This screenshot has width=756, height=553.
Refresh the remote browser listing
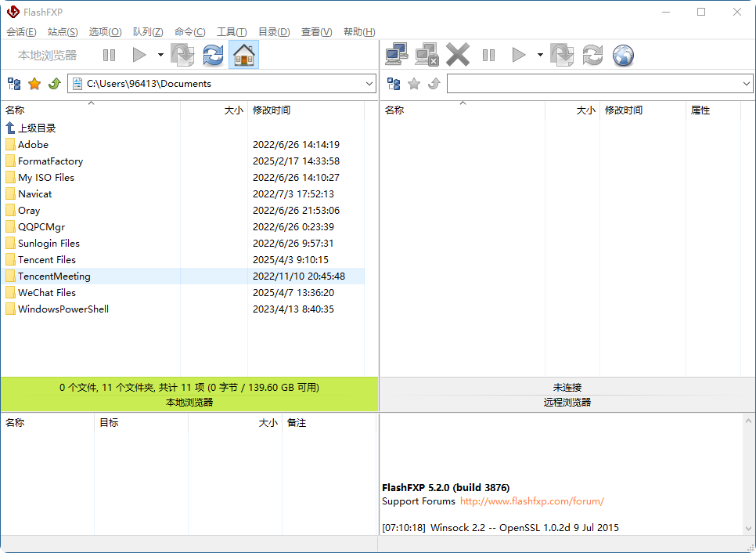pyautogui.click(x=592, y=55)
